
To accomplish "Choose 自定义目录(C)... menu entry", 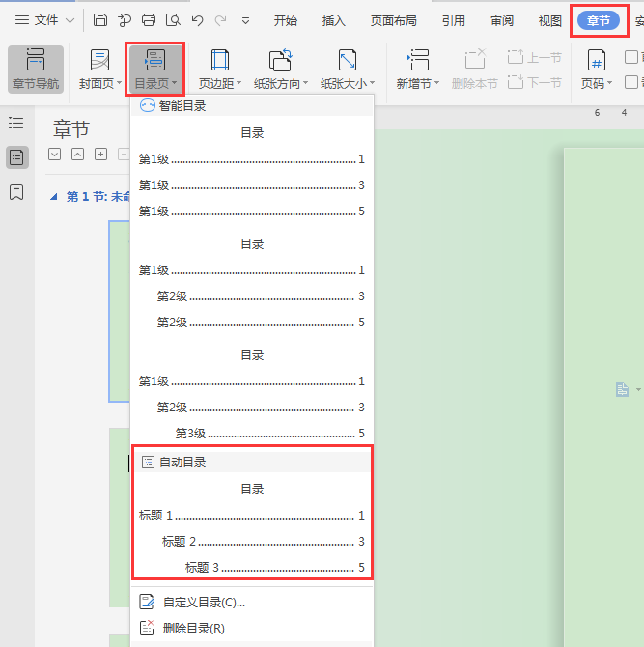I will [x=204, y=602].
